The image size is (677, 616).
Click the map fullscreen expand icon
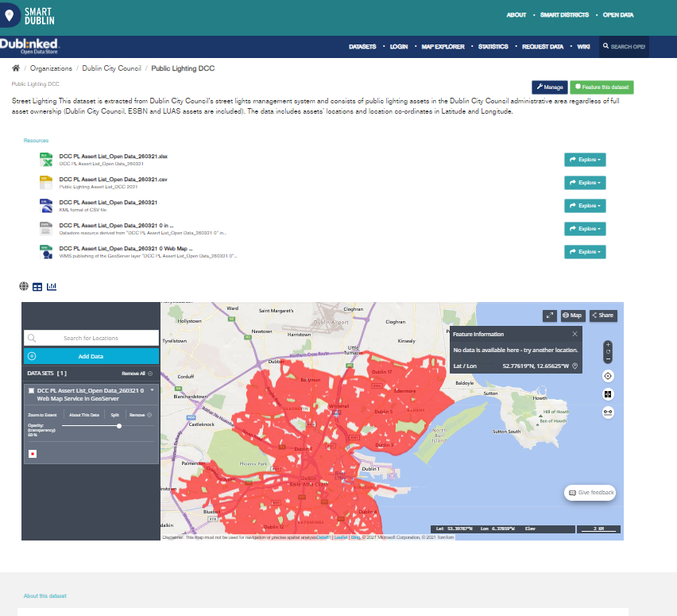[549, 316]
